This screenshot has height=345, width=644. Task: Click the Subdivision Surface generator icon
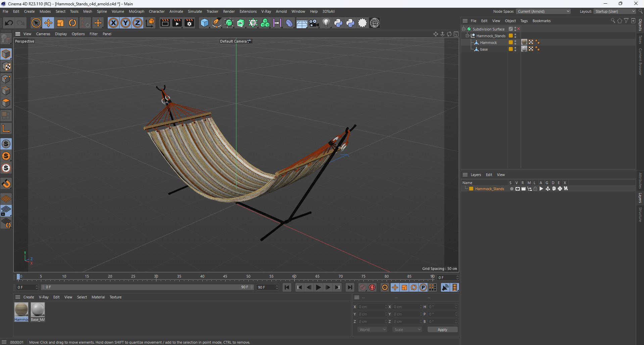[229, 23]
